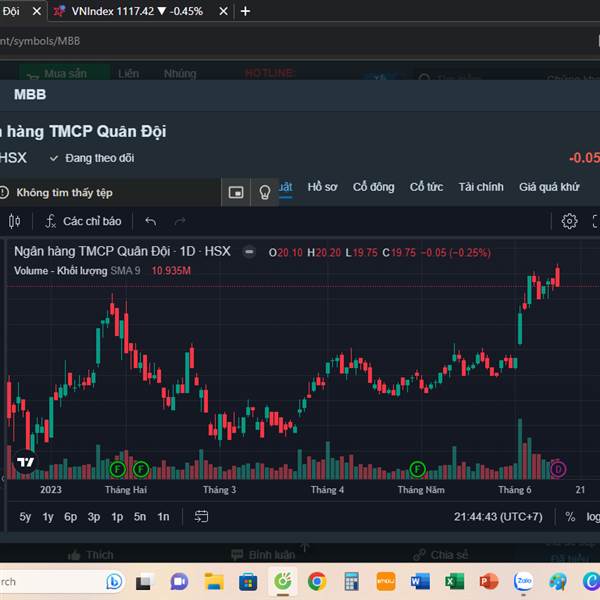Open Bing chat icon in taskbar search
The image size is (600, 600).
pos(114,582)
